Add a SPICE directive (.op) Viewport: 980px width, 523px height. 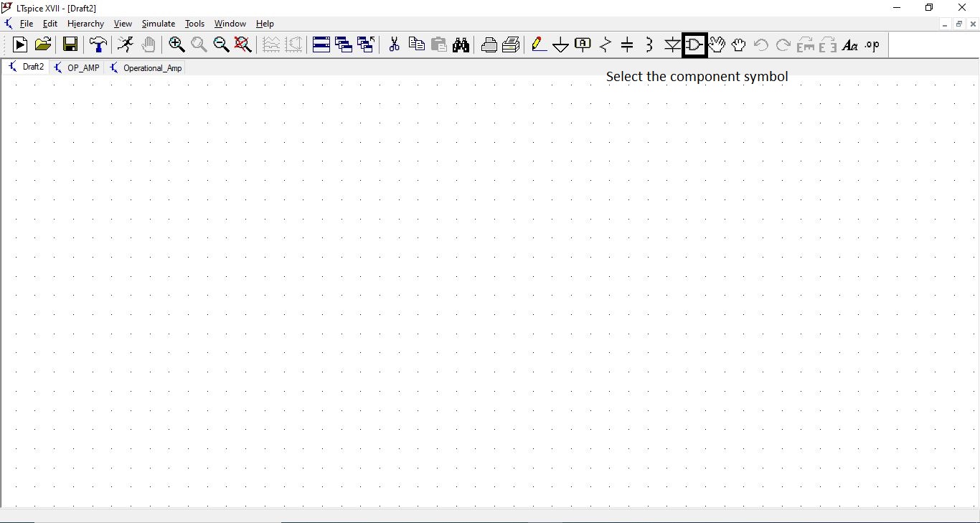872,45
